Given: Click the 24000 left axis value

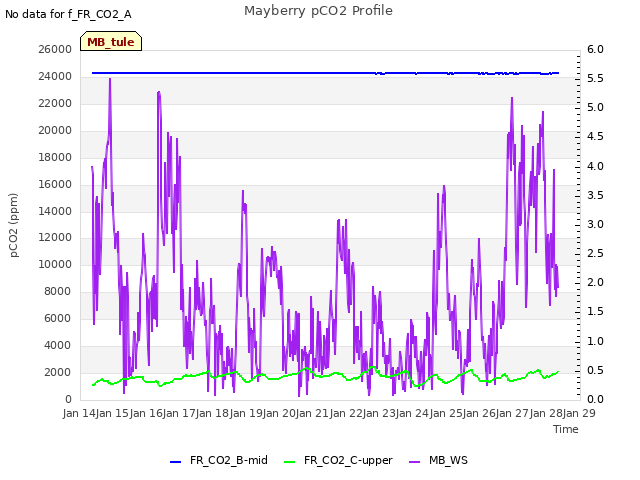Looking at the screenshot, I should click(x=55, y=76).
